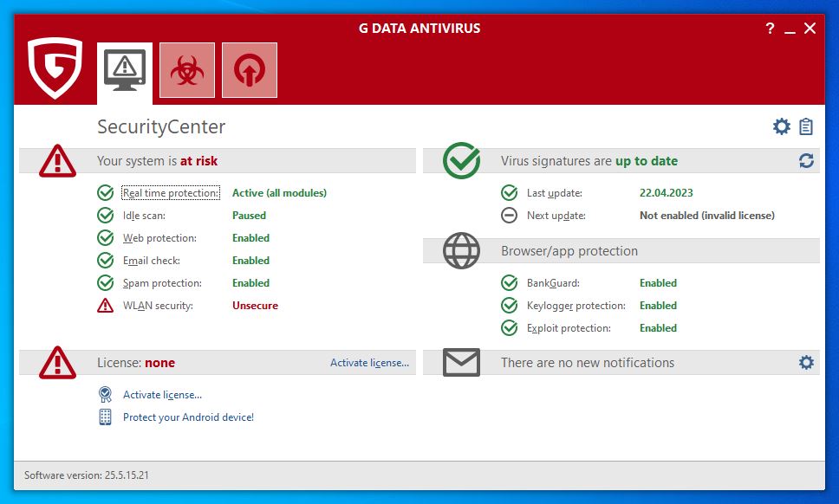Select the Real time protection label

(171, 193)
